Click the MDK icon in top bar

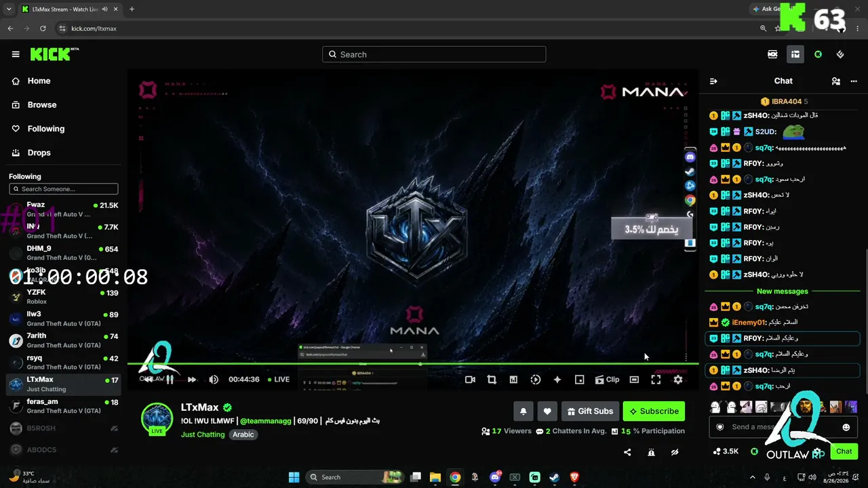pos(772,54)
